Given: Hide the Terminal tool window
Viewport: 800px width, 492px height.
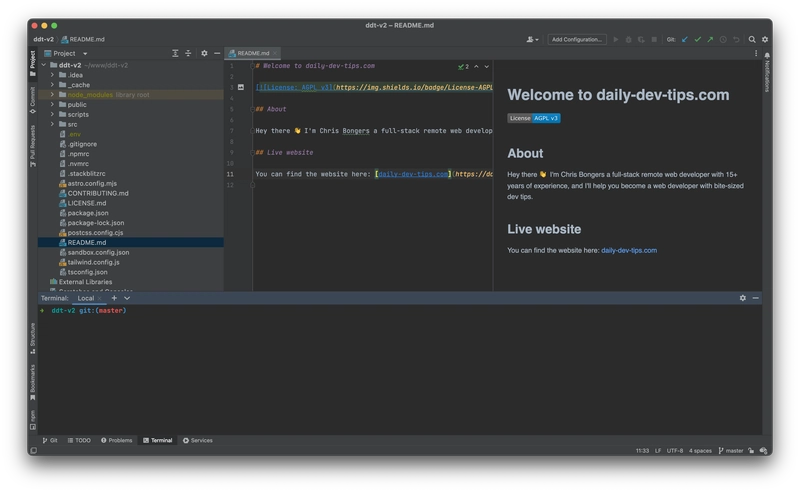Looking at the screenshot, I should pyautogui.click(x=756, y=298).
